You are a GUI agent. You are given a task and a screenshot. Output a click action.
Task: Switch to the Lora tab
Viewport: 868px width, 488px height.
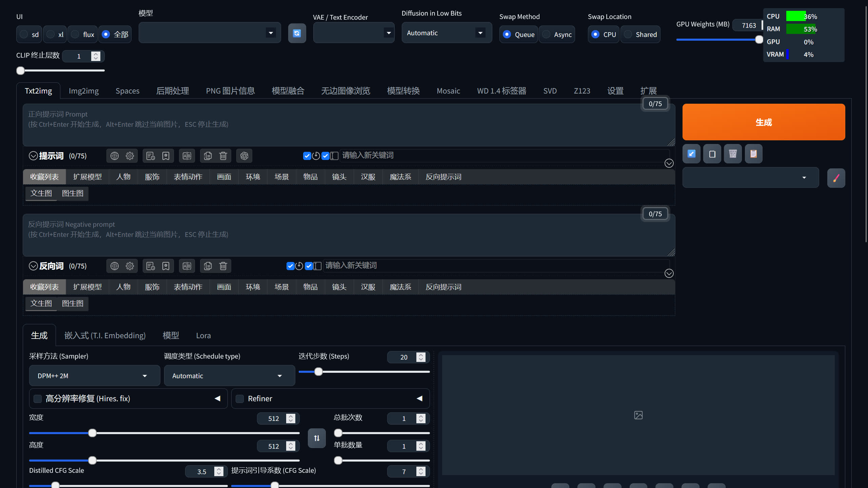(203, 335)
